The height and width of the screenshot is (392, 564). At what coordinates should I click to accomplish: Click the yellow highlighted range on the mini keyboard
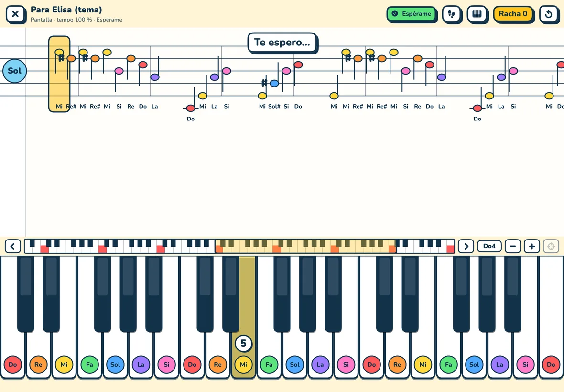pos(305,246)
